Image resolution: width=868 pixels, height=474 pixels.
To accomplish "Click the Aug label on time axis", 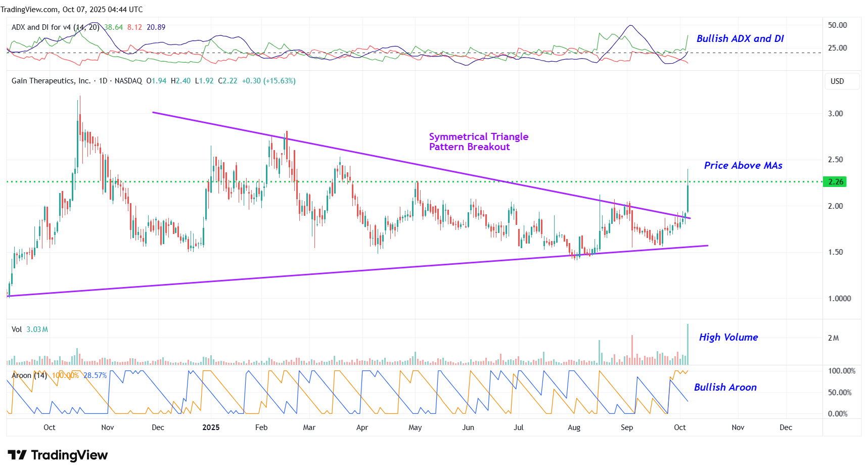I will pyautogui.click(x=574, y=428).
